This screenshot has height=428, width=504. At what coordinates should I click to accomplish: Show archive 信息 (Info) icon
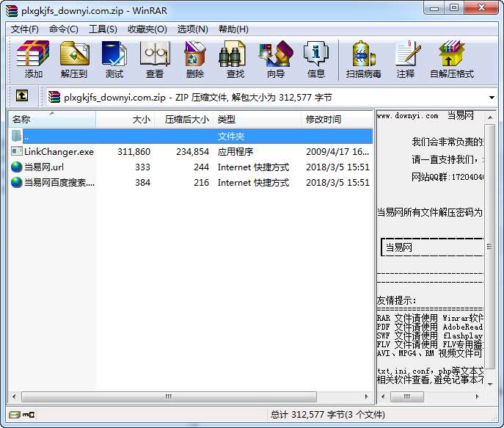pos(316,59)
